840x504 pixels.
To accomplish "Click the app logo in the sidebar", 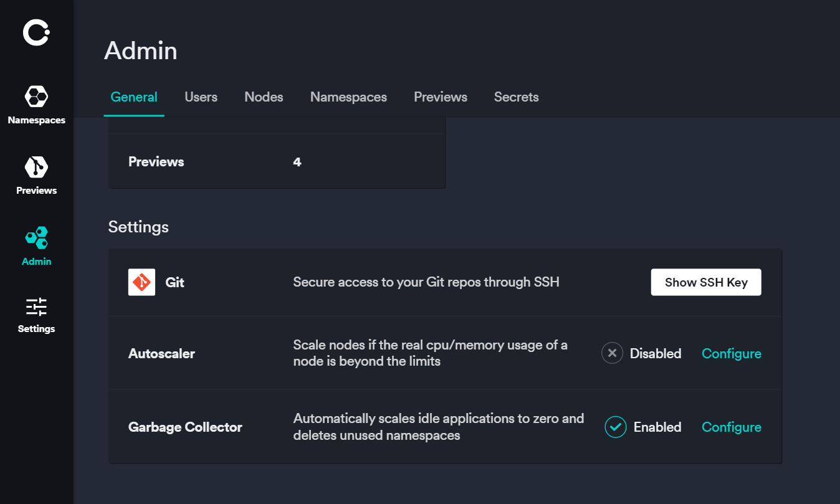I will (x=36, y=32).
